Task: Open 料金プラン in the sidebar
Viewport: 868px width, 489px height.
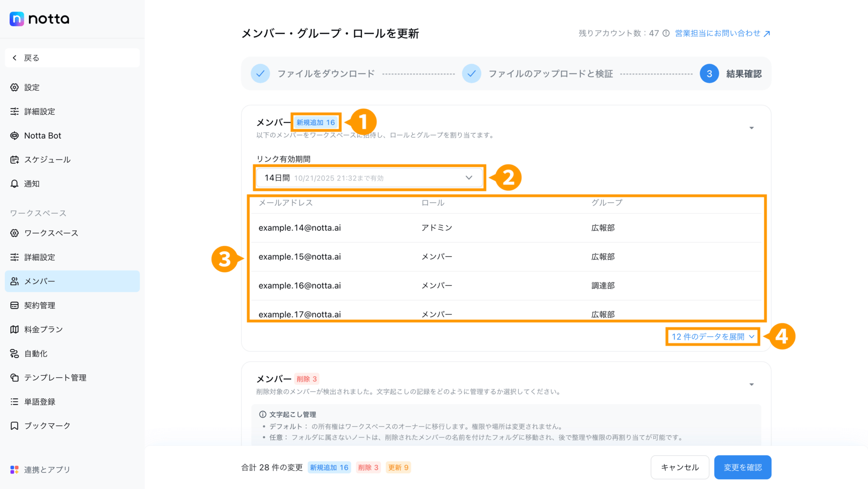Action: click(x=72, y=329)
